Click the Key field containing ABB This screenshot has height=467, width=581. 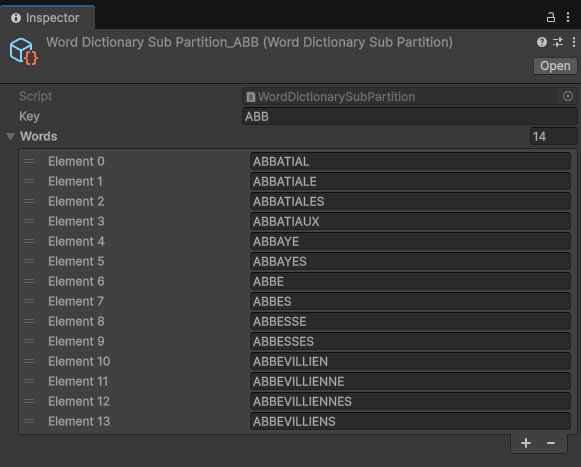[409, 116]
